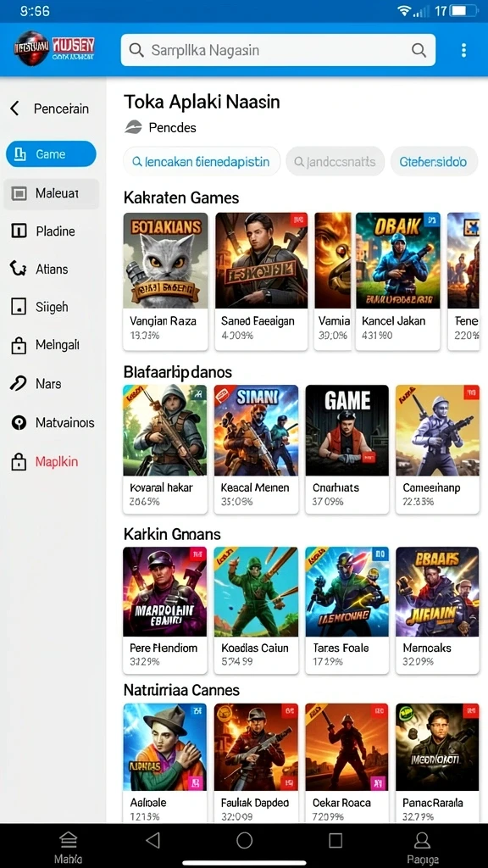Click the blue badge on Kancel Jakan card
Viewport: 488px width, 868px height.
[x=431, y=219]
